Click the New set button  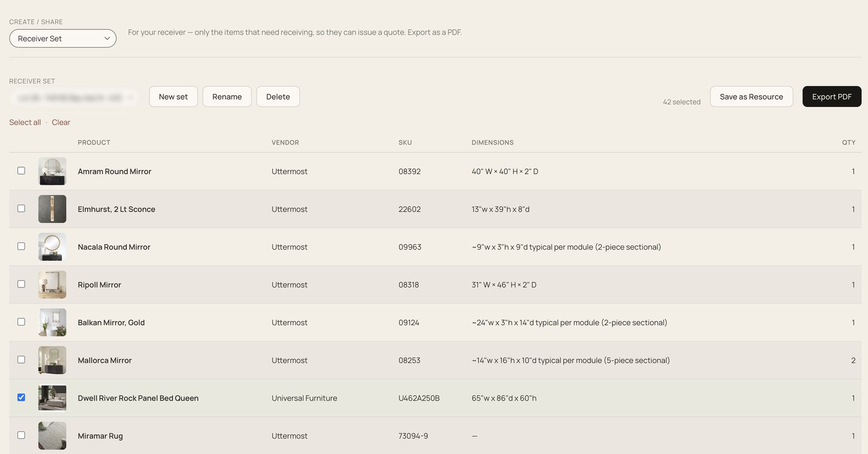(x=174, y=97)
